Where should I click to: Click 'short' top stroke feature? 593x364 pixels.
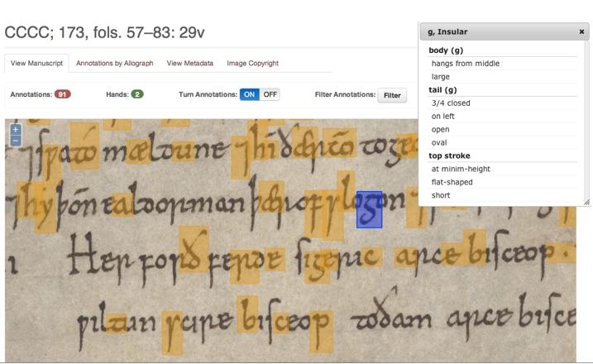[502, 195]
